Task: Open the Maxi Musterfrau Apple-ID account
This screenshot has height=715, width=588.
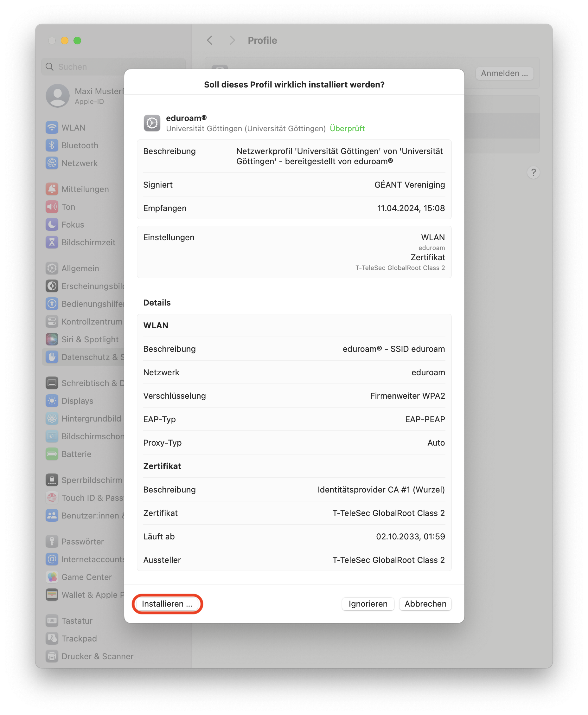Action: [x=85, y=96]
